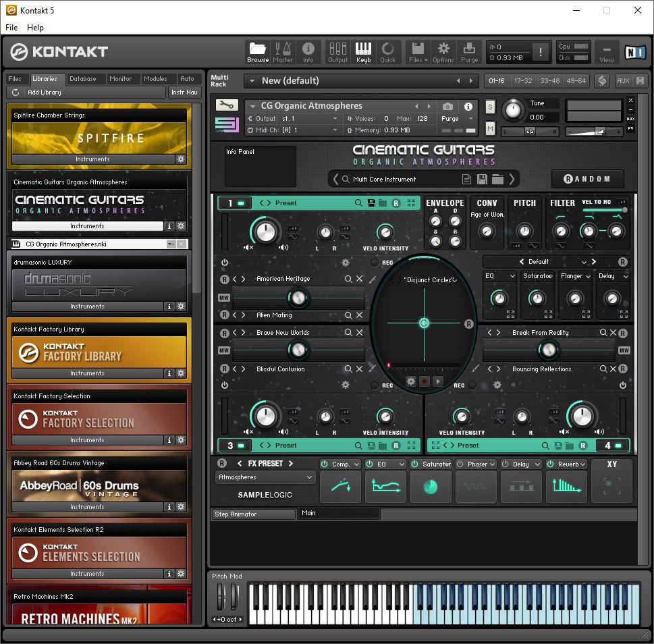Toggle core 1 enable switch
Image resolution: width=654 pixels, height=644 pixels.
click(241, 203)
